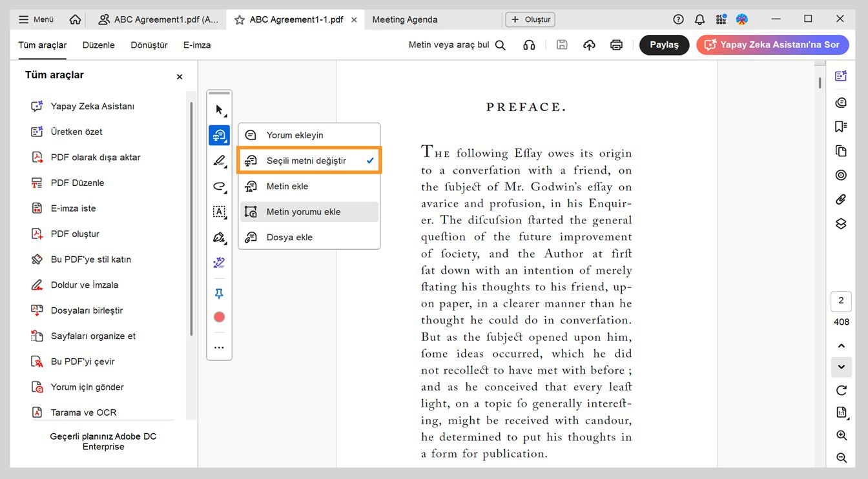Select the text box tool
This screenshot has height=479, width=868.
tap(219, 212)
